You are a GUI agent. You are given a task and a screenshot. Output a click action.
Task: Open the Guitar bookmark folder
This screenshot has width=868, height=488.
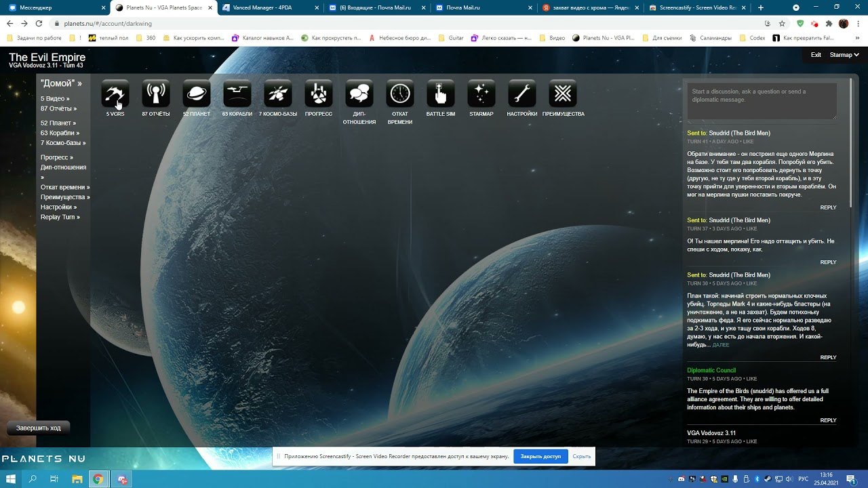(451, 38)
